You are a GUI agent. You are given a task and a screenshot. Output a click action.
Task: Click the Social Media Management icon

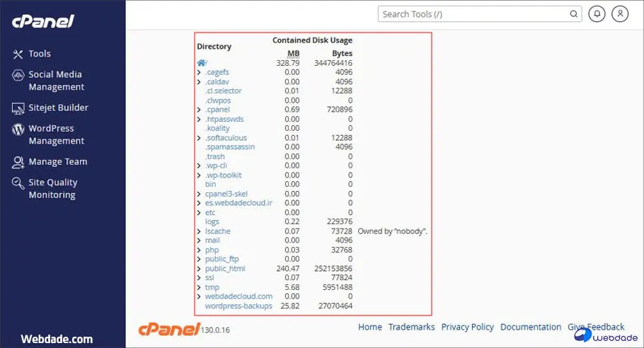click(x=18, y=74)
